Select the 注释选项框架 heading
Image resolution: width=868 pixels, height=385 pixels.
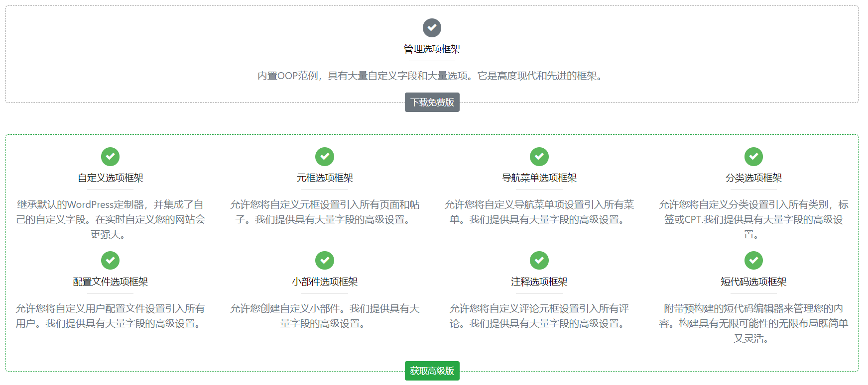tap(539, 282)
